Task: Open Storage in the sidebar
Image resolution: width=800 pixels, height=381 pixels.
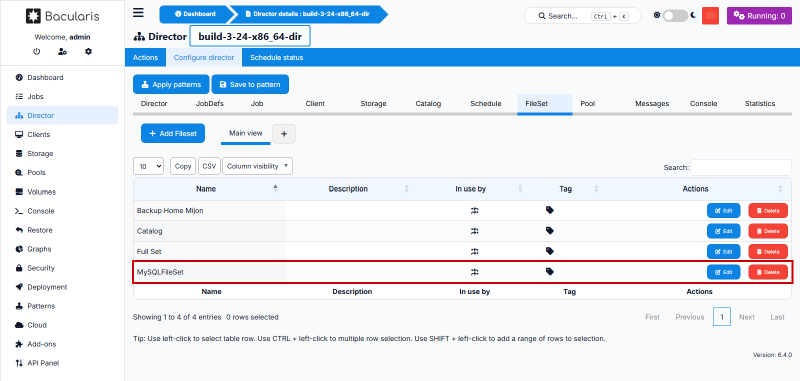Action: click(x=62, y=154)
